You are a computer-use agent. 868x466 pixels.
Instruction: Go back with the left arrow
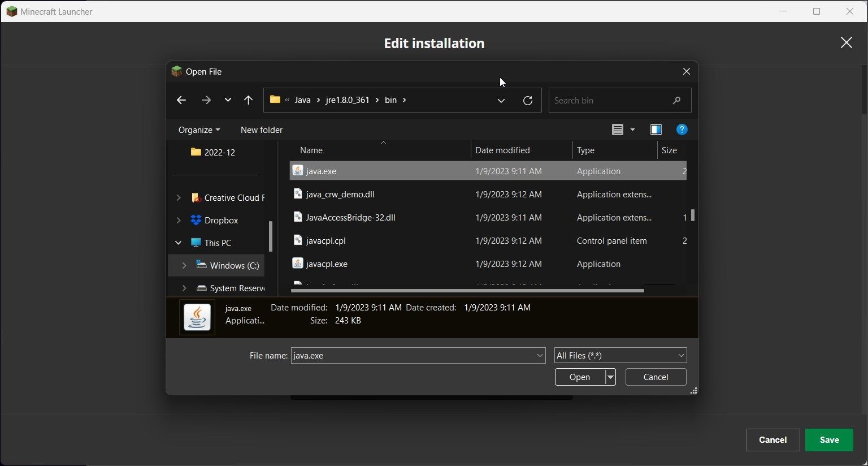(x=181, y=100)
